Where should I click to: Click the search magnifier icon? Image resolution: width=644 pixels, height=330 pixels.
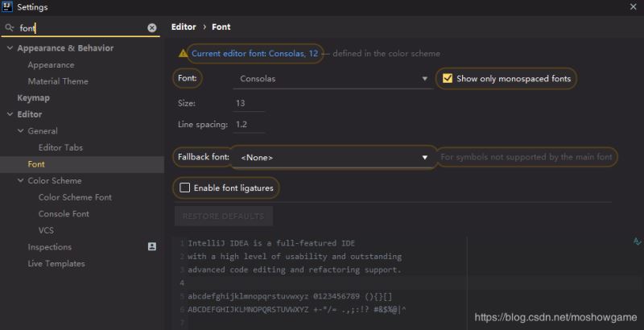pos(10,27)
